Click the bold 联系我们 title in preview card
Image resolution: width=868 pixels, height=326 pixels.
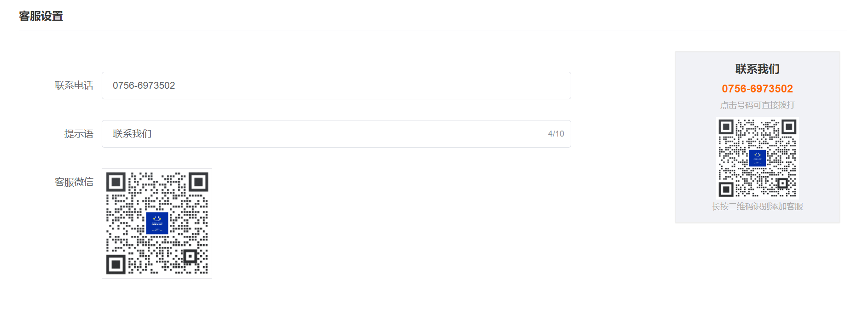pyautogui.click(x=757, y=69)
